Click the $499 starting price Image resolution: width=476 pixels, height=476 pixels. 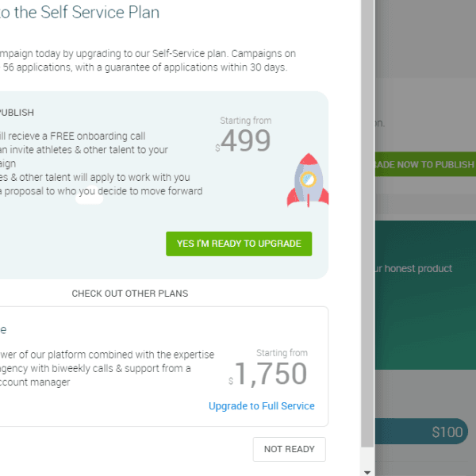click(x=245, y=141)
